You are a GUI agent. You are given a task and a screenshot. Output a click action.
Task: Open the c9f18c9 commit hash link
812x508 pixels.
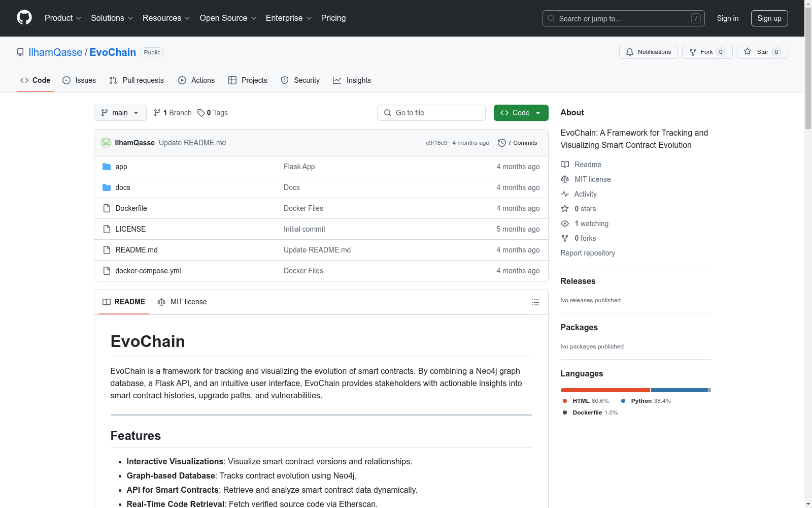point(436,143)
